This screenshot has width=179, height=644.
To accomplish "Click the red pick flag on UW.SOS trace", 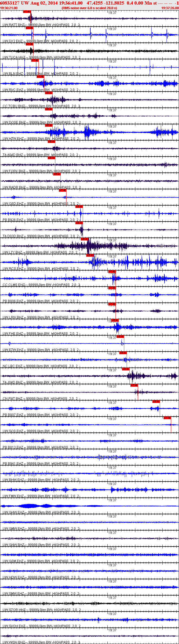I will click(167, 418).
